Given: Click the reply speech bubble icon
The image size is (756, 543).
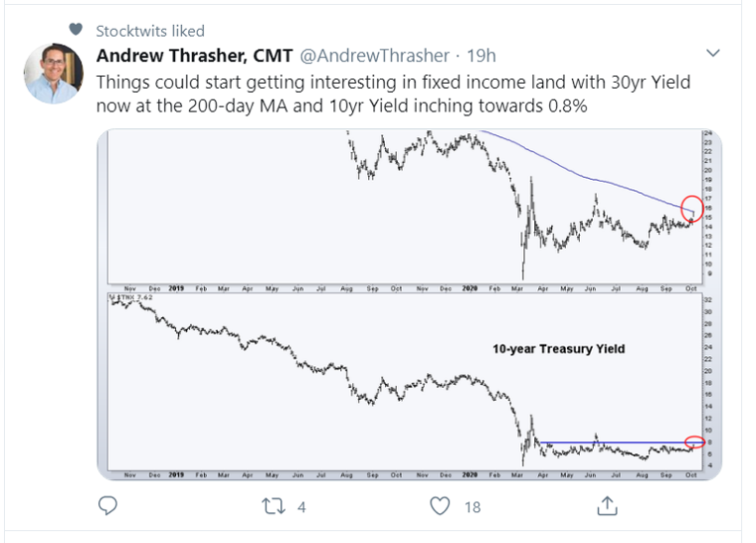Looking at the screenshot, I should 107,506.
